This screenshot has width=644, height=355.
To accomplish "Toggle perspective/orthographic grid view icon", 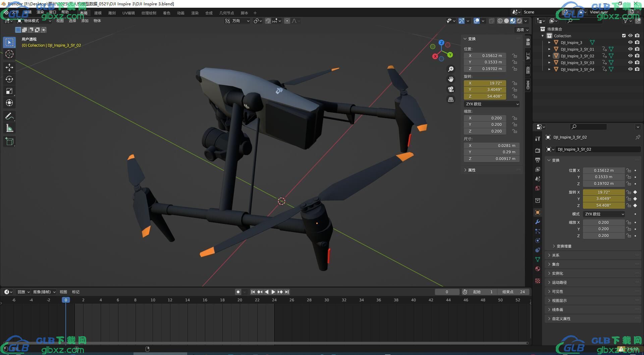I will [x=451, y=100].
